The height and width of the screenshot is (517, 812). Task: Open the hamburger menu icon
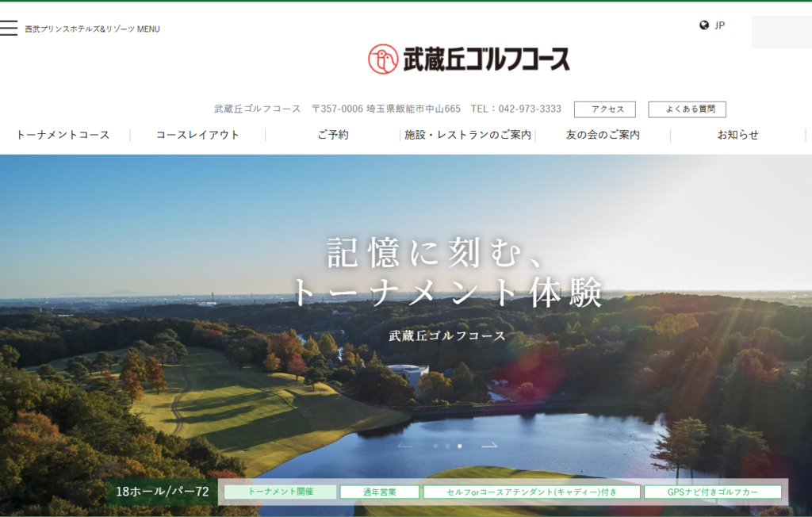pyautogui.click(x=9, y=29)
